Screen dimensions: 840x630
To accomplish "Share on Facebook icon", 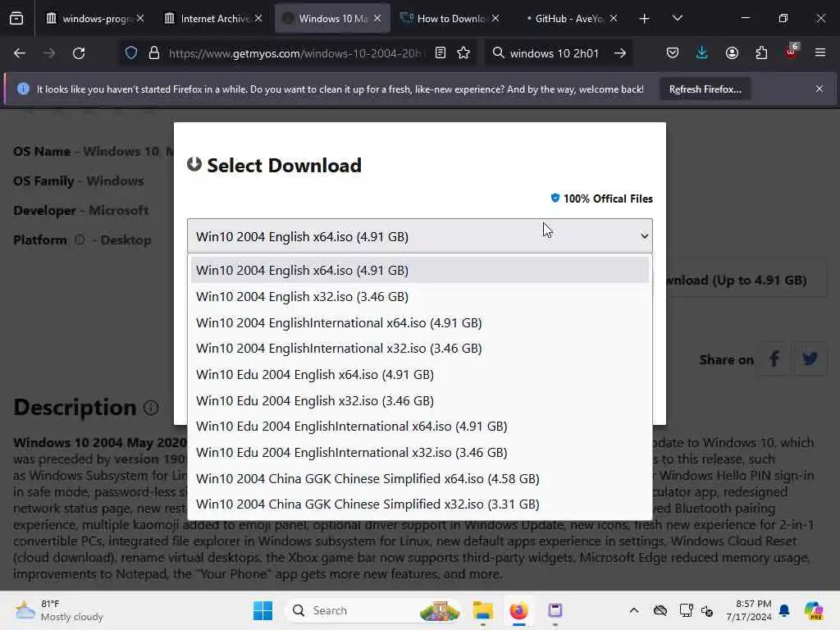I will [774, 359].
